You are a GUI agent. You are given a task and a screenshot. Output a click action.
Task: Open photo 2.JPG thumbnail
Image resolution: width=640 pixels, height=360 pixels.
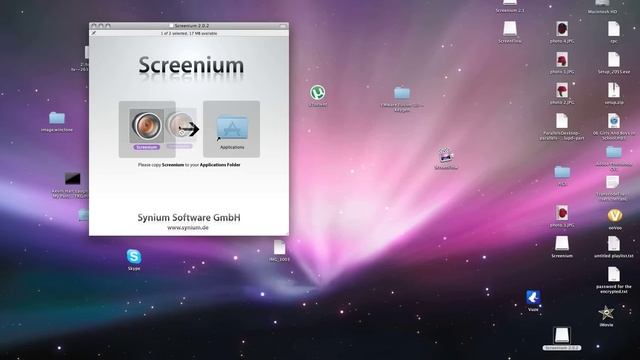(x=562, y=91)
